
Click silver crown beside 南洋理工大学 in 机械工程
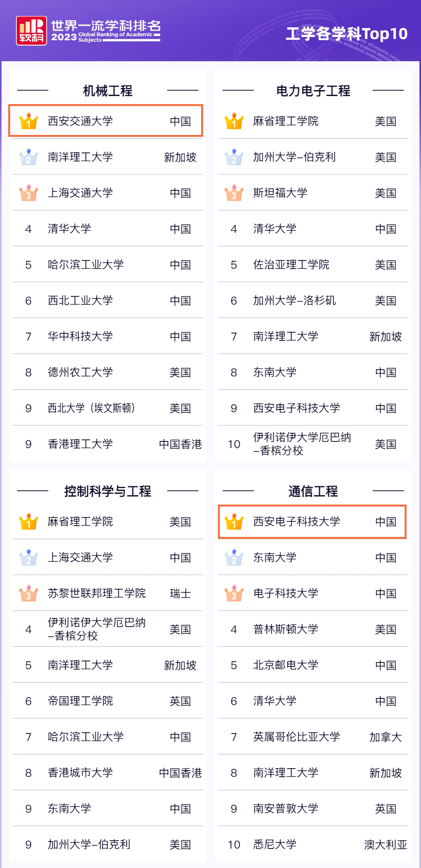pyautogui.click(x=28, y=157)
